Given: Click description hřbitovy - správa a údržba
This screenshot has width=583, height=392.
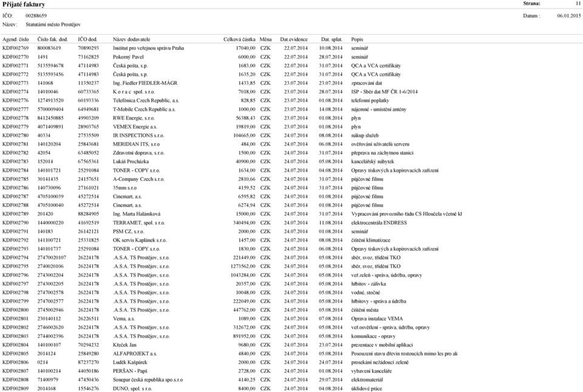Looking at the screenshot, I should (x=378, y=302).
